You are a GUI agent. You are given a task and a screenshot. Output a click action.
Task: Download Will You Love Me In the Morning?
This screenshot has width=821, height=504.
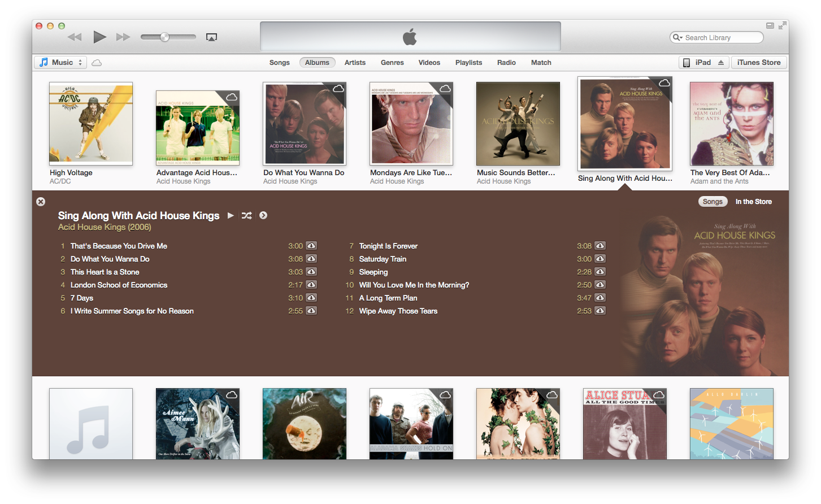pos(600,285)
